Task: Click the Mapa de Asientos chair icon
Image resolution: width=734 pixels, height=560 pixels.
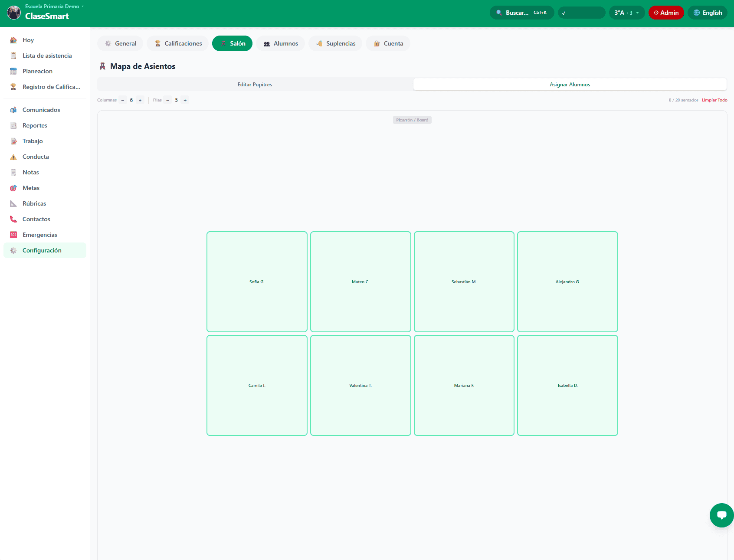Action: pos(102,66)
